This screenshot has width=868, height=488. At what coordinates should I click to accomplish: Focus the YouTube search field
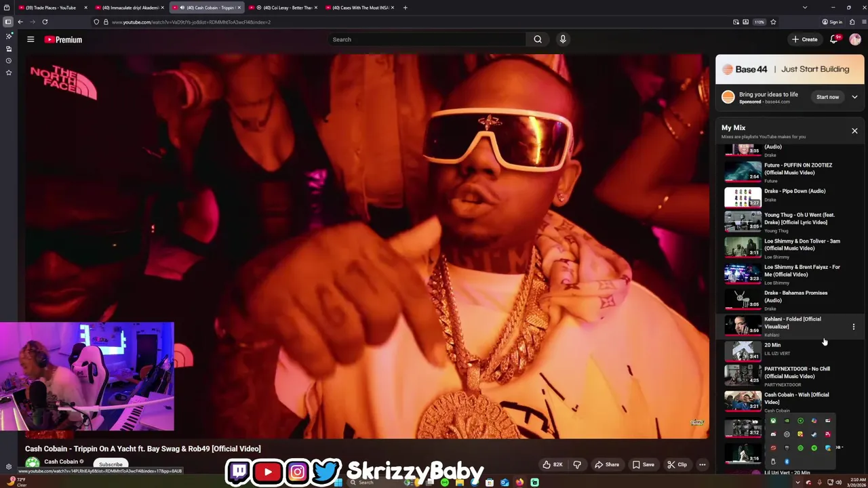427,39
